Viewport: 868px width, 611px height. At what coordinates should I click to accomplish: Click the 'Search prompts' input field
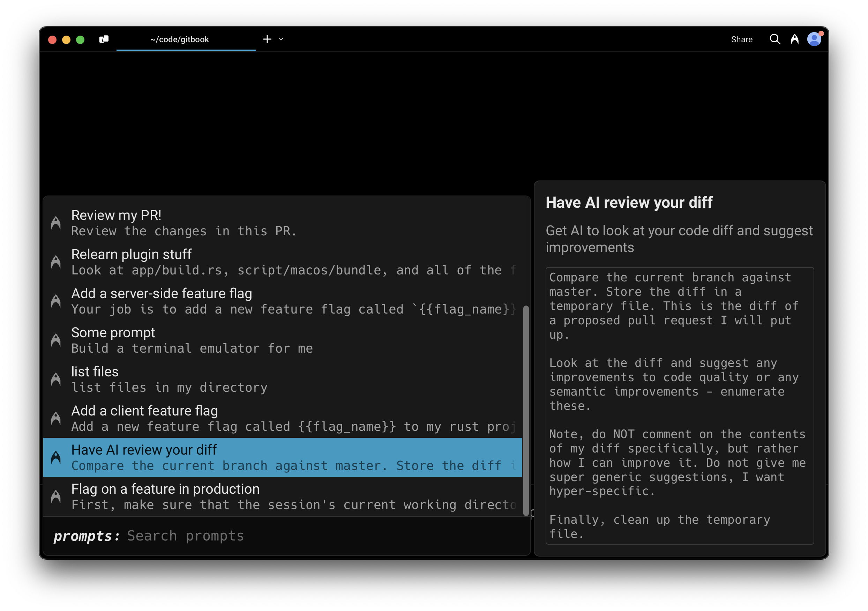(185, 535)
